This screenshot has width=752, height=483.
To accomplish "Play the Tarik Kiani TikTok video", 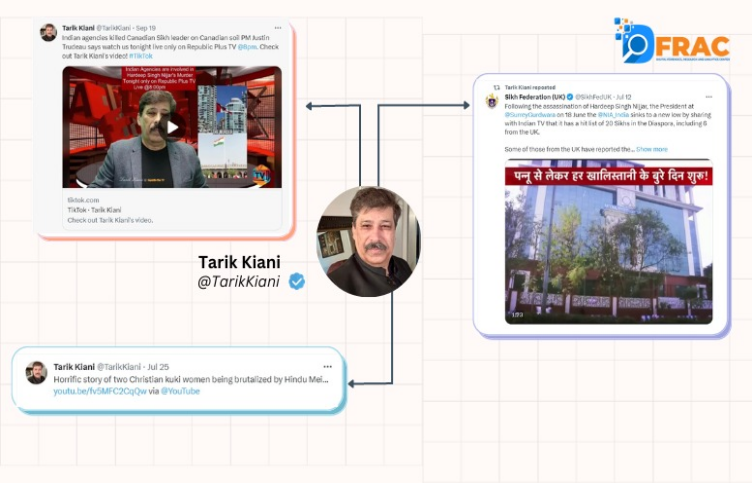I will (172, 127).
